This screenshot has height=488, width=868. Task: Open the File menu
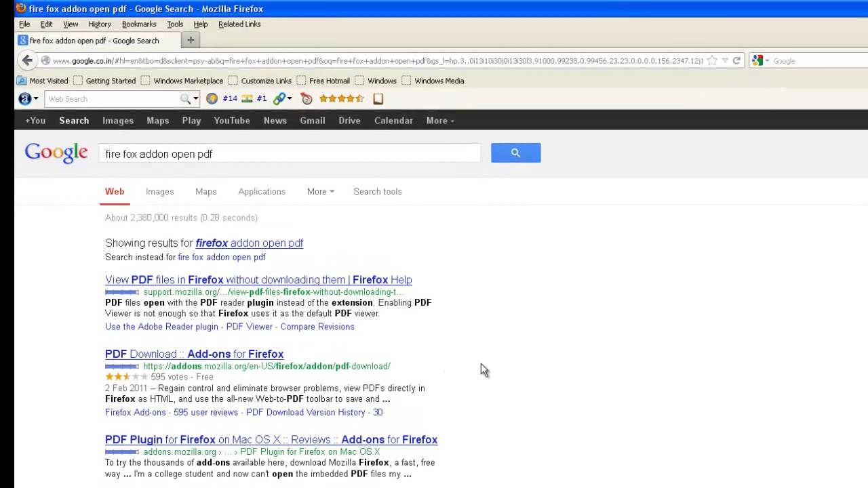[24, 24]
